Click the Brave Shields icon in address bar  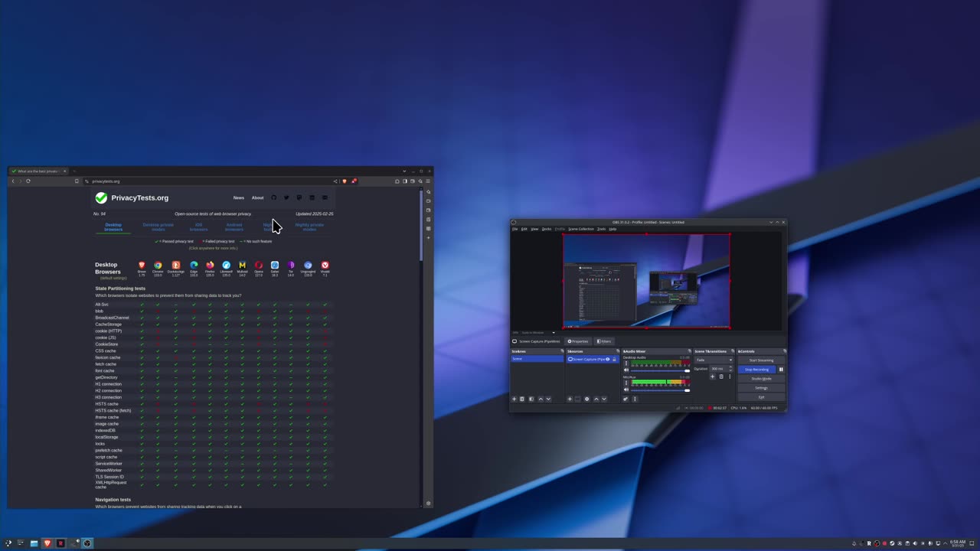345,181
